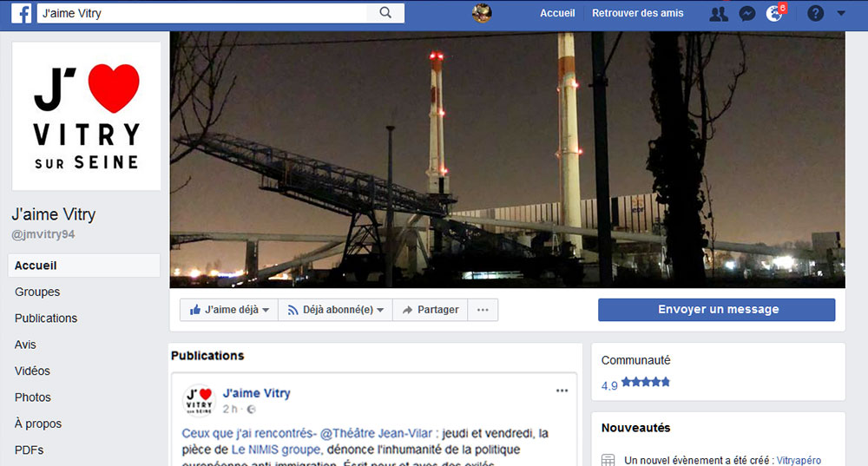Open Retrouver des amis link
This screenshot has width=868, height=466.
[x=638, y=13]
